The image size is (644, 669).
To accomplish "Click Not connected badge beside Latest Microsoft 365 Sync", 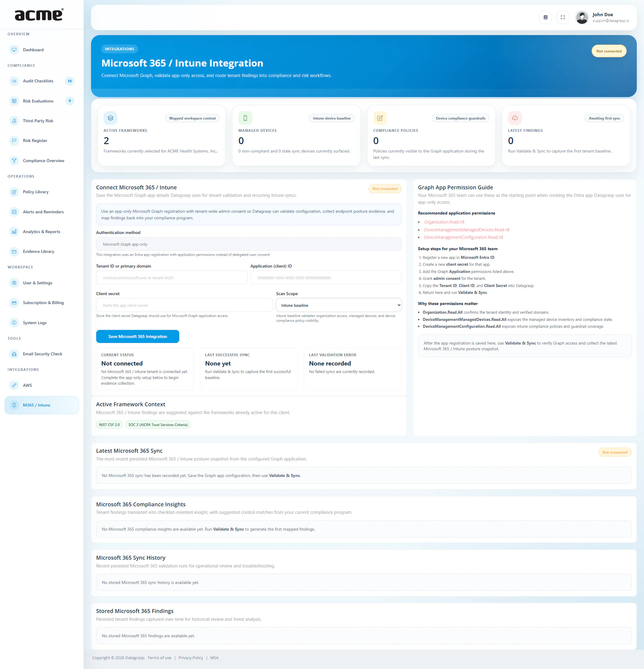I will (615, 453).
